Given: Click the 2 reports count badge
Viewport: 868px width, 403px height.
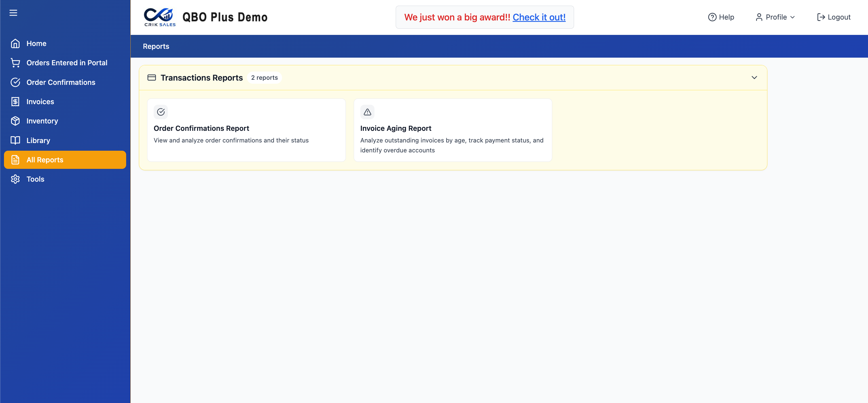Looking at the screenshot, I should click(x=264, y=77).
